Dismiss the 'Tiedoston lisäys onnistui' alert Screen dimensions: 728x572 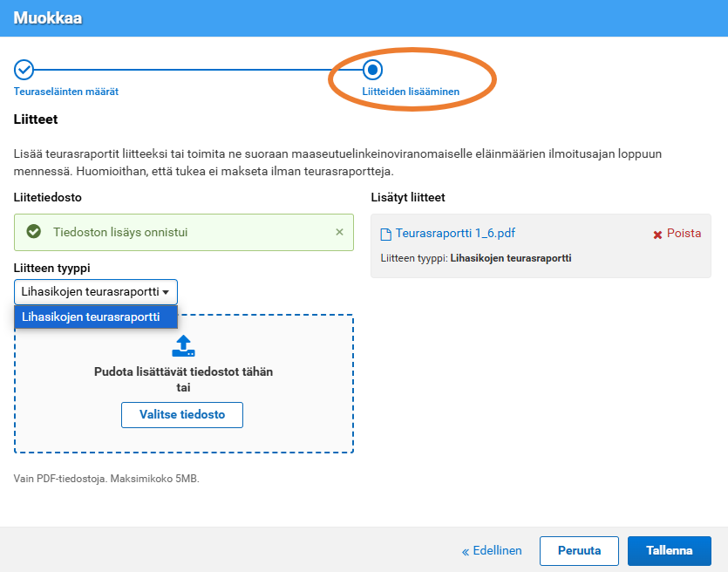tap(340, 232)
